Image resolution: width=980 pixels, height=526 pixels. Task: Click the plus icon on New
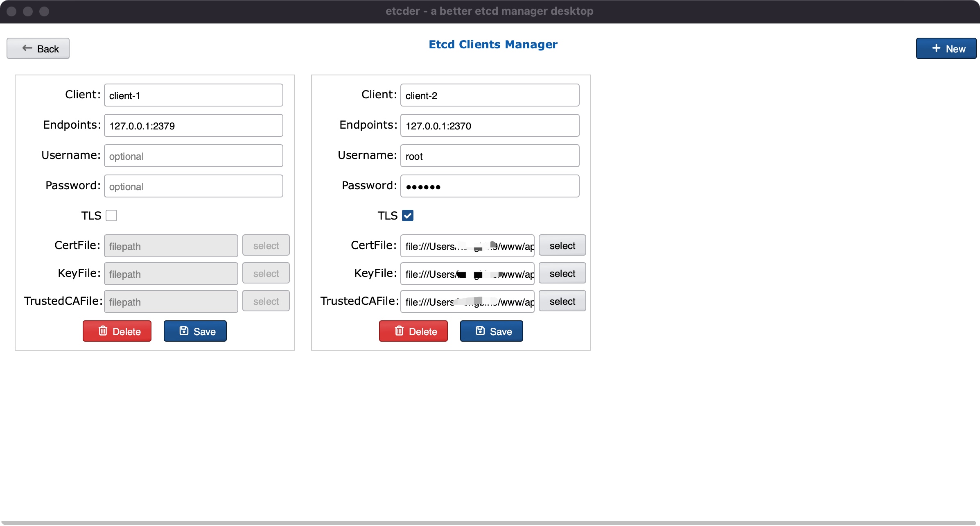click(936, 48)
